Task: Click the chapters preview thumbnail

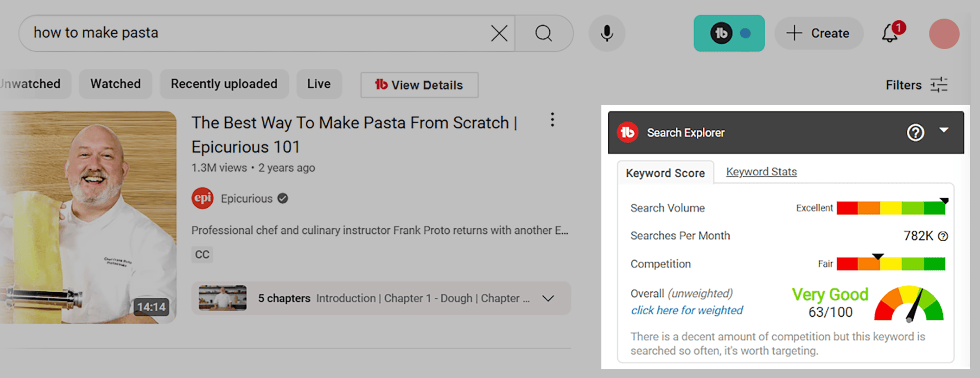Action: tap(223, 298)
